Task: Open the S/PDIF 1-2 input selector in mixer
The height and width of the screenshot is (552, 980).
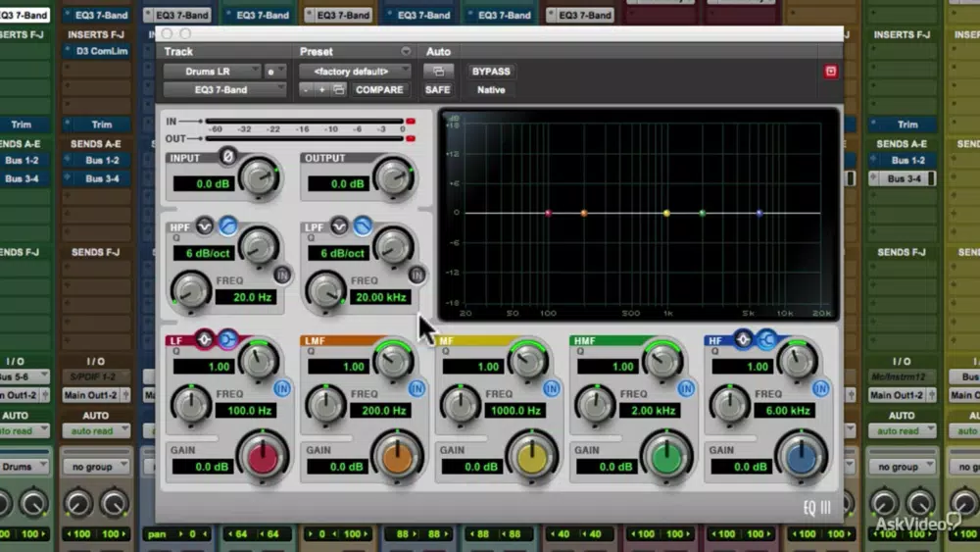Action: click(x=96, y=376)
